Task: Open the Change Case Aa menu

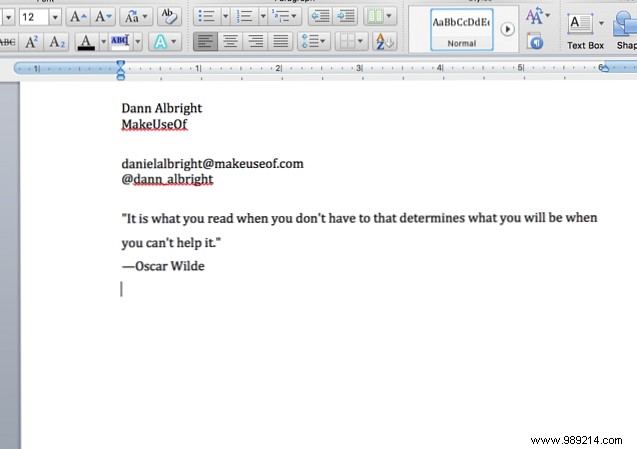Action: pos(136,17)
